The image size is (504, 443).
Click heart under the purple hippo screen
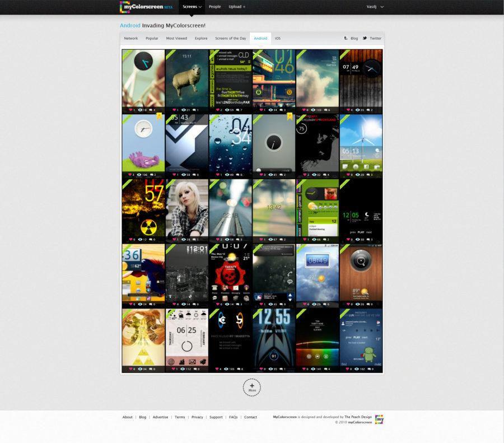(x=130, y=175)
